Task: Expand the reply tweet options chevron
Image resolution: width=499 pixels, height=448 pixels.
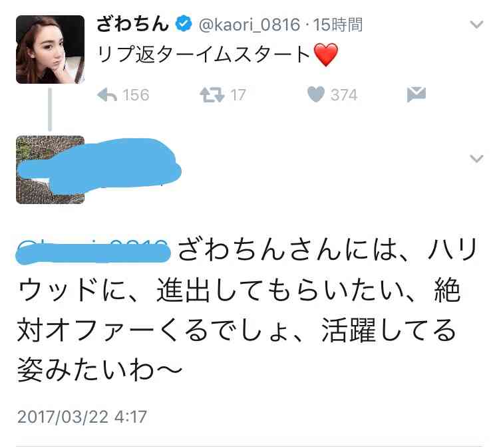Action: (x=476, y=158)
